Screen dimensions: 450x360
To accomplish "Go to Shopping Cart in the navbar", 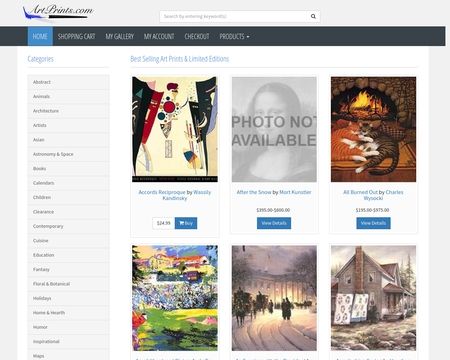I will 76,36.
